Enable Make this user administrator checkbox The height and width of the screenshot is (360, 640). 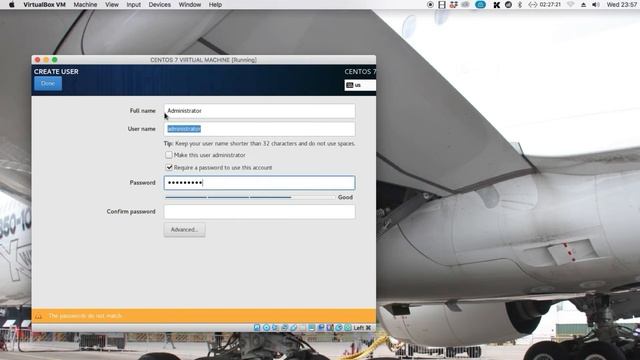pyautogui.click(x=169, y=155)
